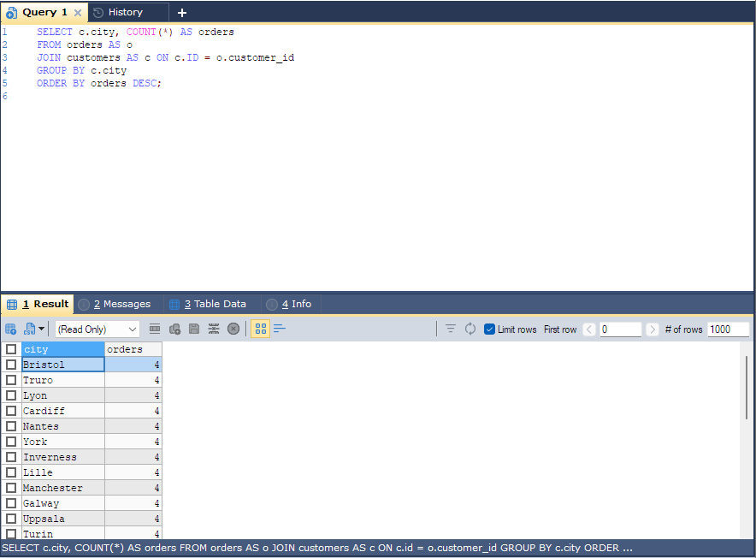
Task: Click the First row input field
Action: click(621, 329)
